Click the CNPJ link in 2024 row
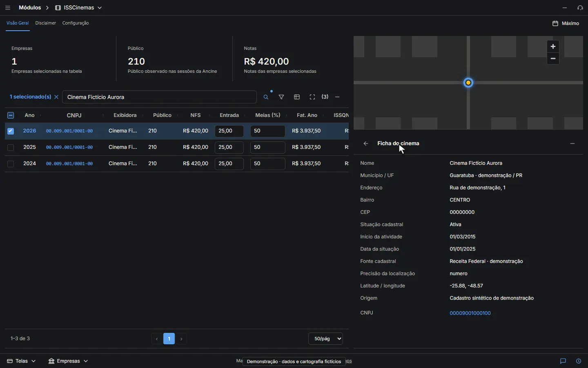The image size is (588, 368). click(x=69, y=164)
